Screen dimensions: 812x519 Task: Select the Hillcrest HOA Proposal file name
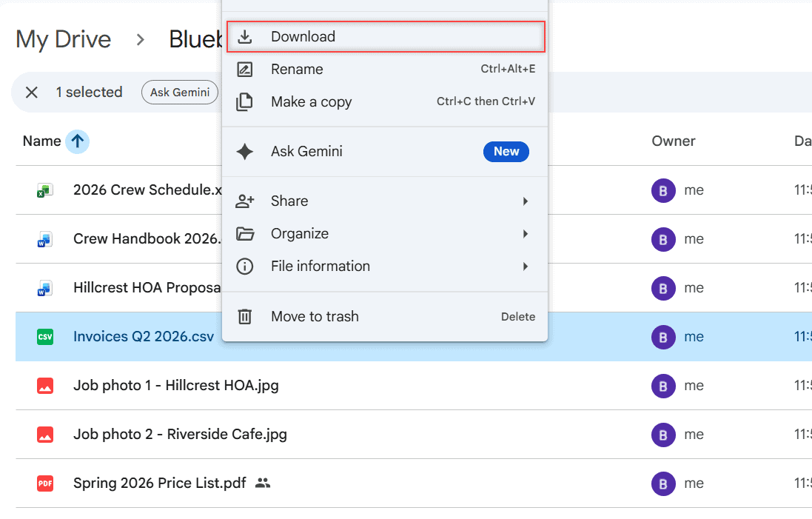point(147,287)
